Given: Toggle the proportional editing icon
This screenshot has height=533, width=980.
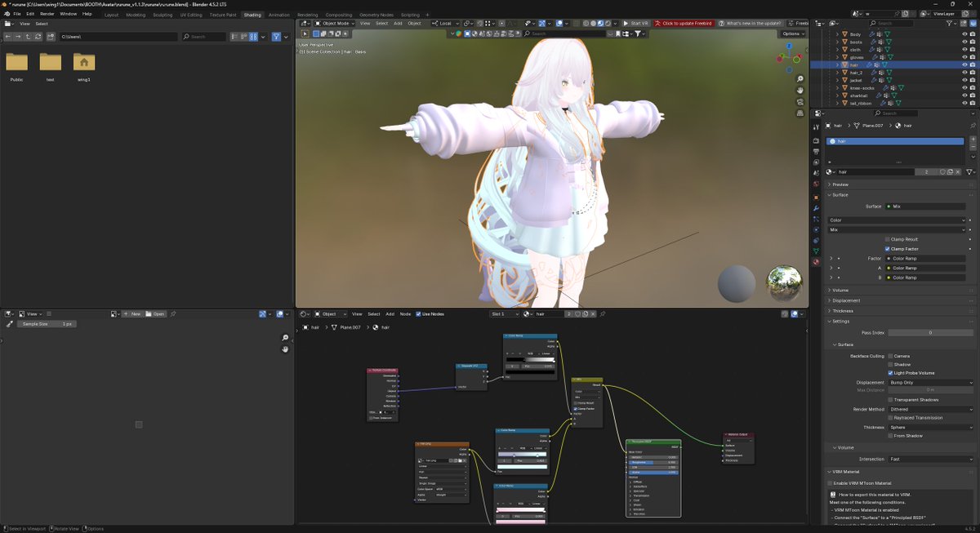Looking at the screenshot, I should point(501,23).
